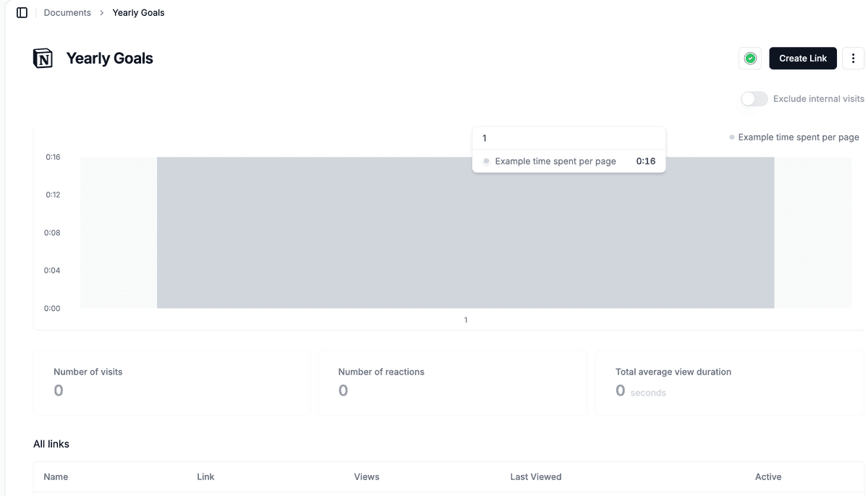Viewport: 868px width, 496px height.
Task: Click the Number of visits card
Action: (x=171, y=382)
